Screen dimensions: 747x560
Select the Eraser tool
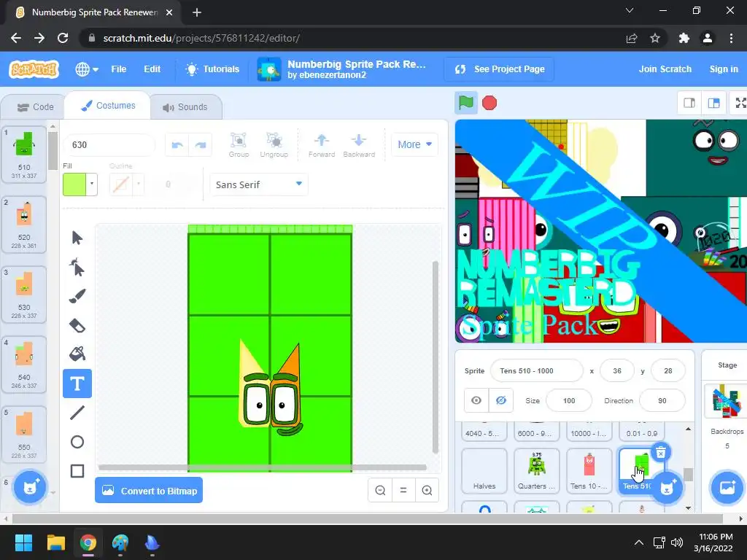(x=77, y=326)
